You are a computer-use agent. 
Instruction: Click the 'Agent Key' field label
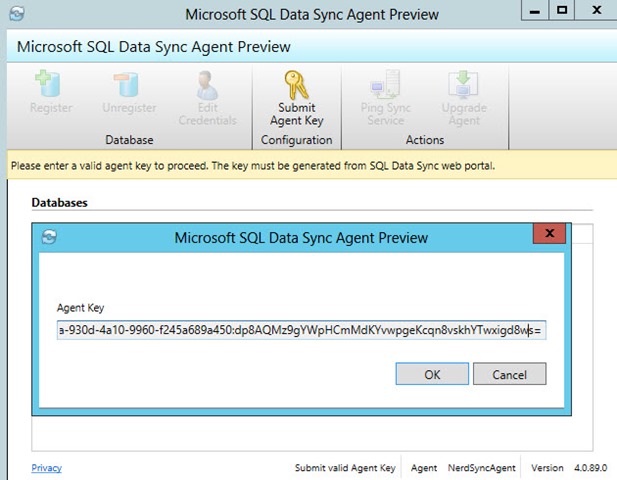pyautogui.click(x=81, y=308)
